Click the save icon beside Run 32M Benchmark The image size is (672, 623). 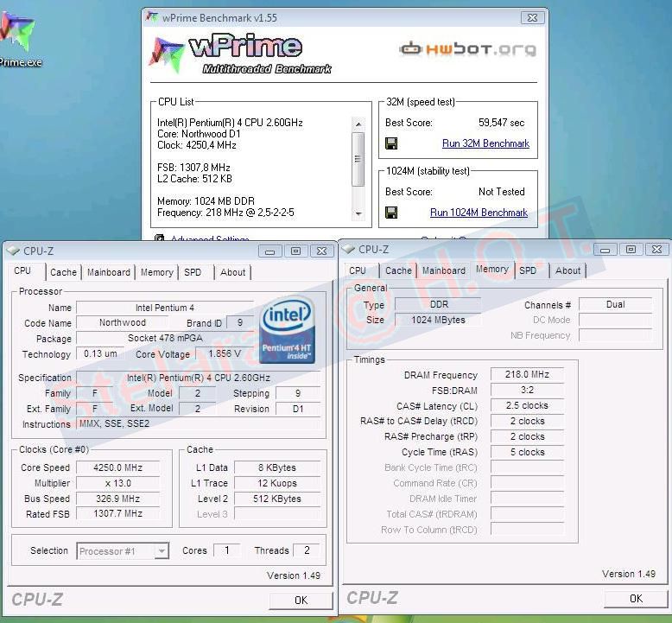coord(391,143)
